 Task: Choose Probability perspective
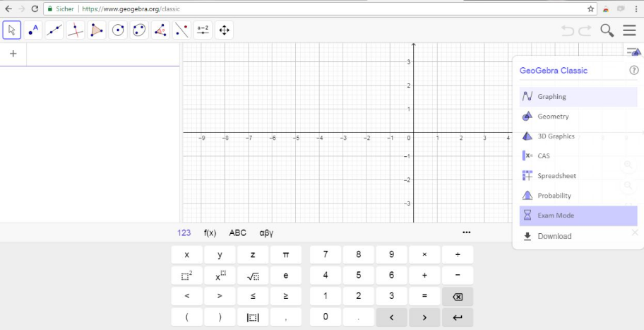tap(578, 196)
